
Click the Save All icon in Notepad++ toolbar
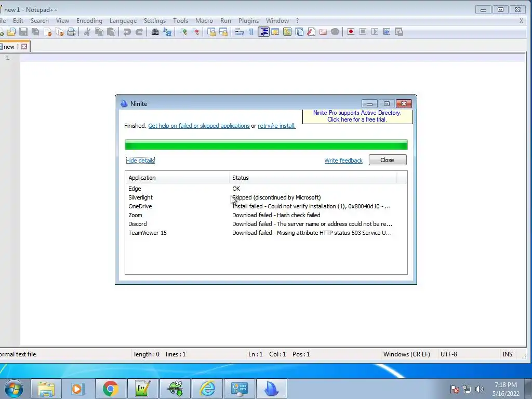coord(35,32)
